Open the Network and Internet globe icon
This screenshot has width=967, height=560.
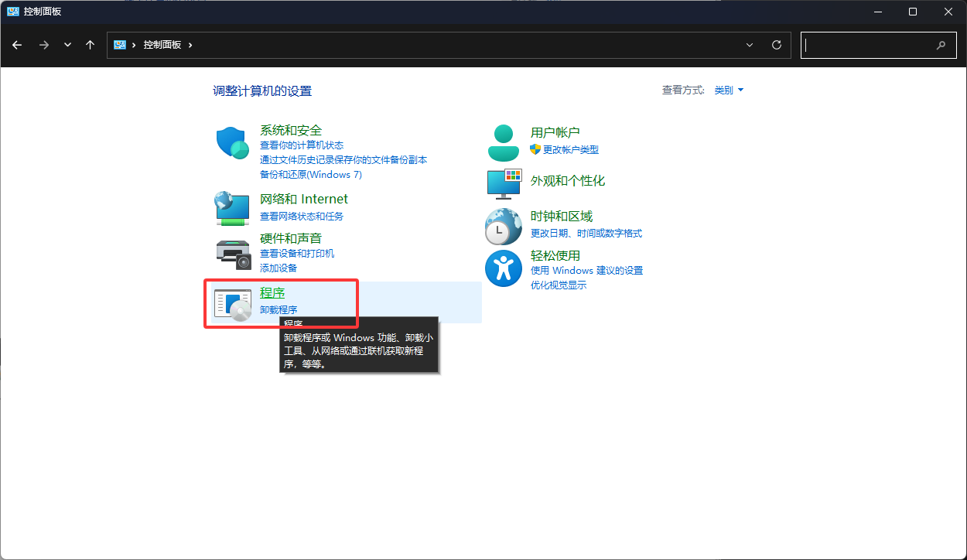tap(232, 208)
